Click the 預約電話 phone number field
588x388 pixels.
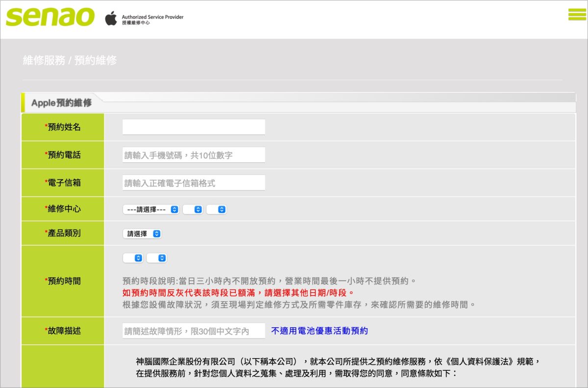coord(194,155)
